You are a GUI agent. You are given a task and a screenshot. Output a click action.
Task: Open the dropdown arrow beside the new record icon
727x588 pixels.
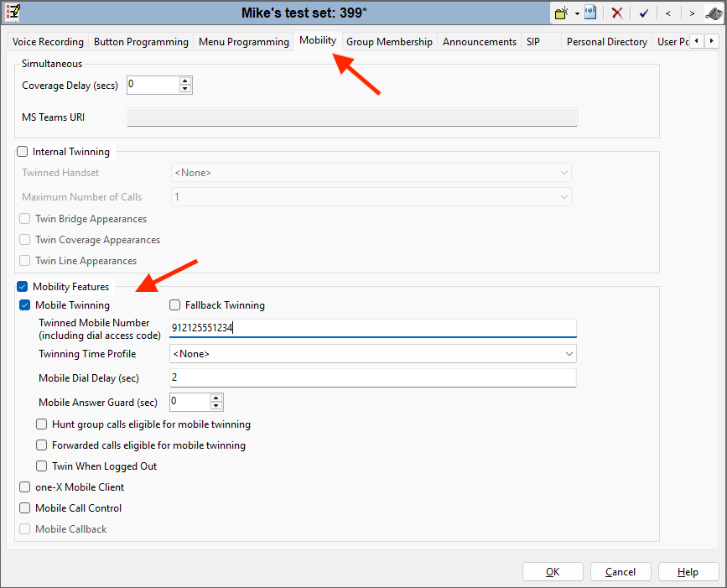click(577, 14)
